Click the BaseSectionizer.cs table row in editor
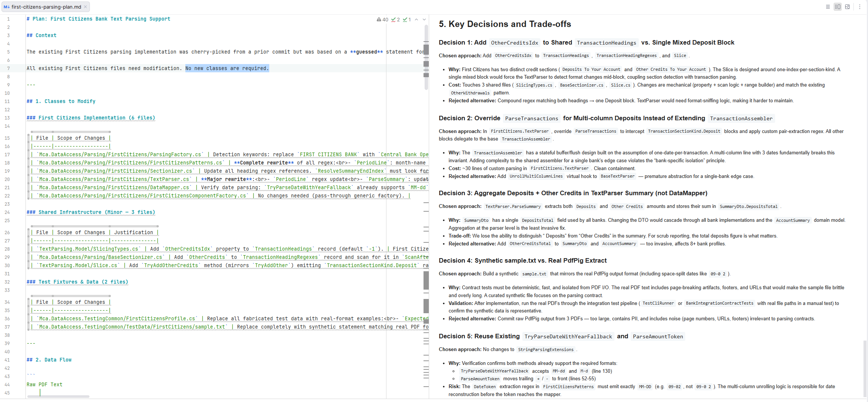Image resolution: width=868 pixels, height=402 pixels. click(x=229, y=257)
